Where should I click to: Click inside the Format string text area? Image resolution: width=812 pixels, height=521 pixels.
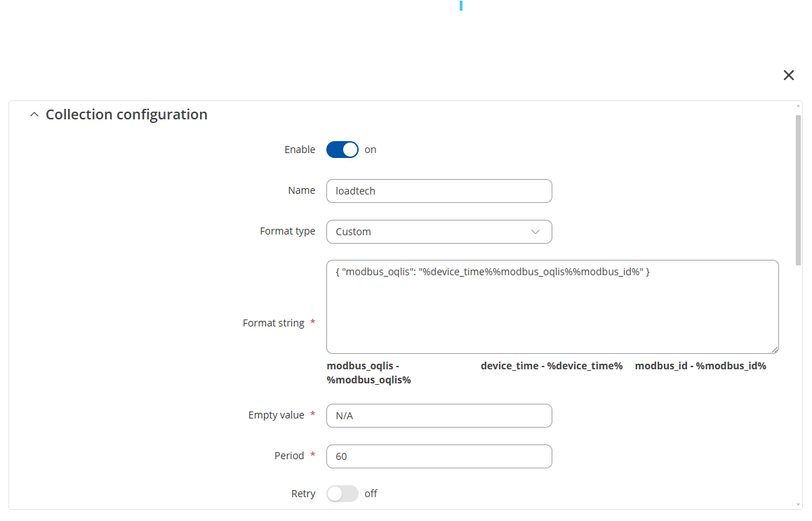(x=552, y=307)
